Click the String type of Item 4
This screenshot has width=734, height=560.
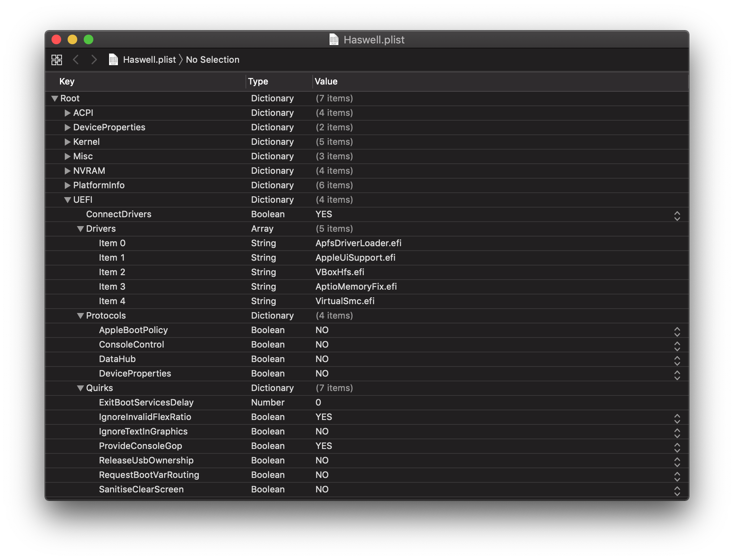pyautogui.click(x=264, y=301)
